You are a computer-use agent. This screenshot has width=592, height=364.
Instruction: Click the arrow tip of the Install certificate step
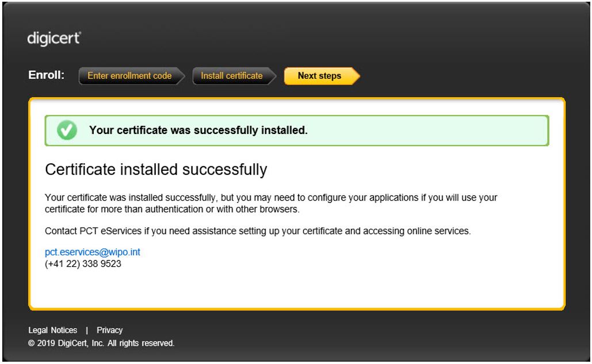click(x=273, y=76)
